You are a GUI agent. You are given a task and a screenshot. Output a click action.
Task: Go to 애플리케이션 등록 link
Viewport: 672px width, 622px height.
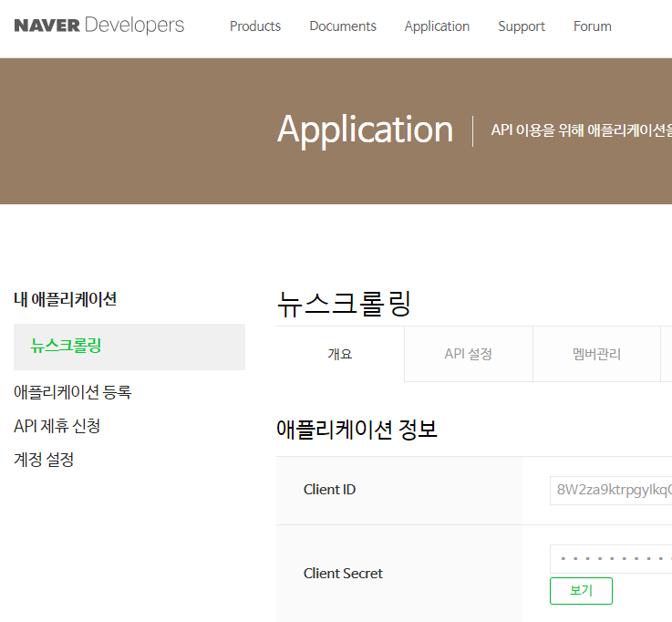(x=72, y=392)
